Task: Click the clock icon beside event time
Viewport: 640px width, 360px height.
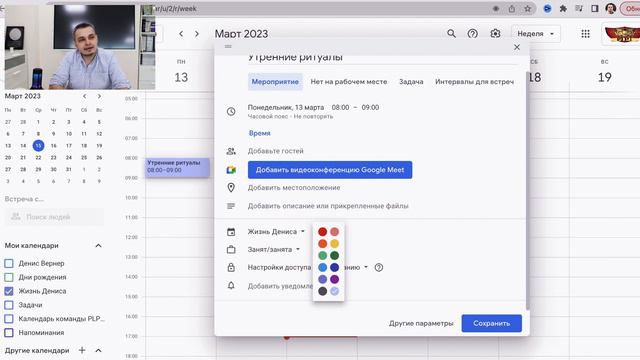Action: coord(231,111)
